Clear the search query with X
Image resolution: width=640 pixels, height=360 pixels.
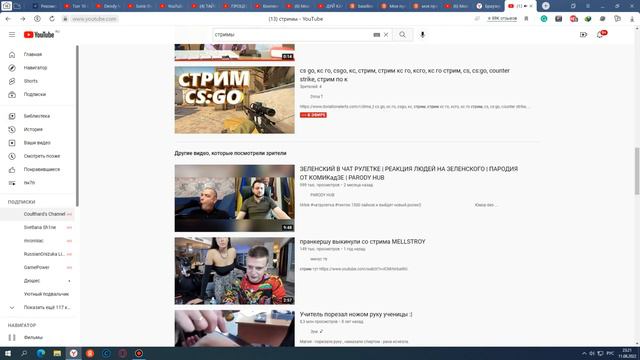(x=386, y=35)
